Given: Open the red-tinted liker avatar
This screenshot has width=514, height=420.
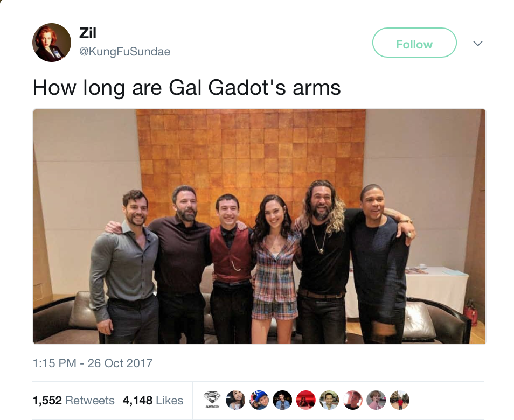Looking at the screenshot, I should click(x=306, y=400).
